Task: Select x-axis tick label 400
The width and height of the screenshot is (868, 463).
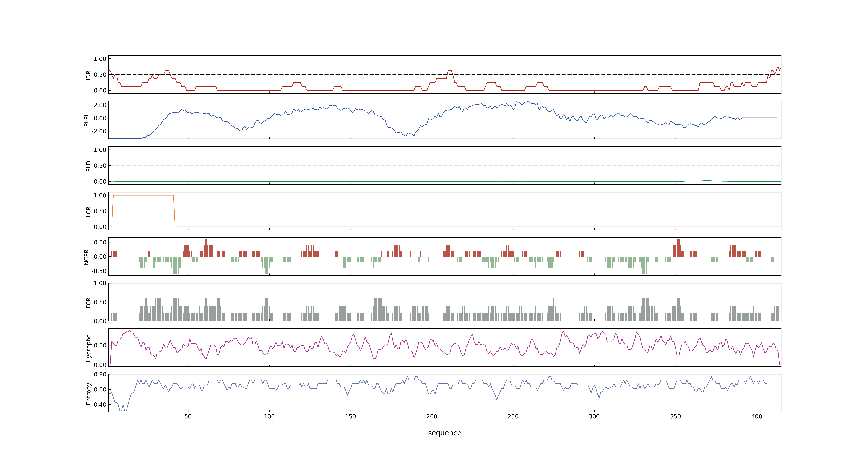Action: tap(756, 416)
